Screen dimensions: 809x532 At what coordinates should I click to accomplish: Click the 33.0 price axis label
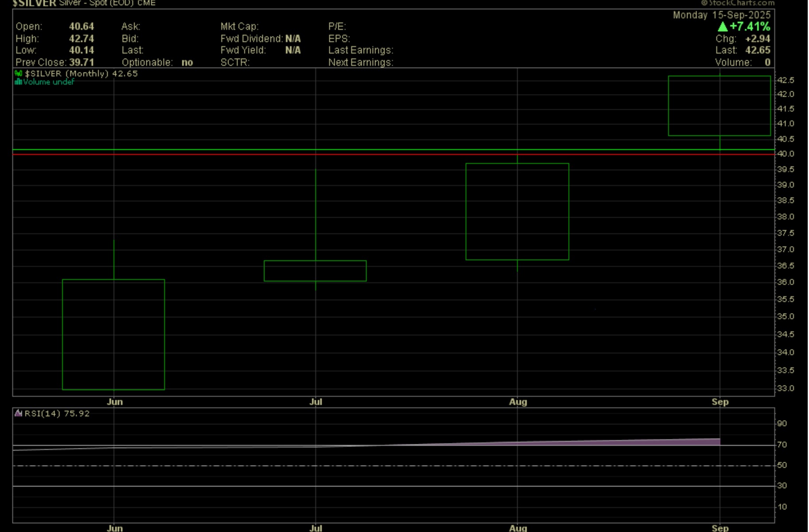point(786,388)
